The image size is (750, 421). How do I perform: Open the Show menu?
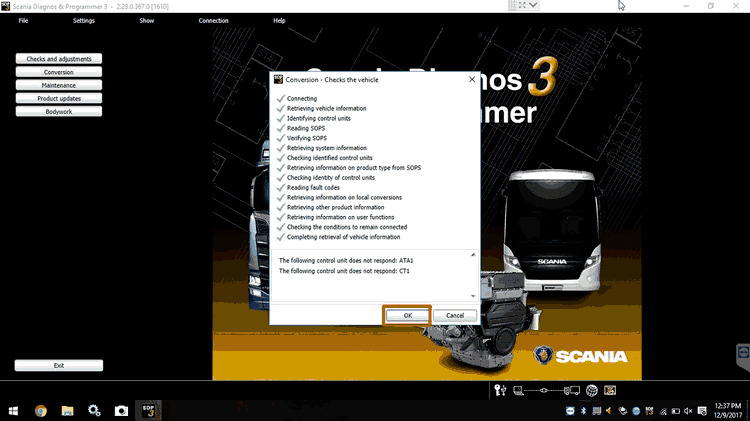click(x=146, y=21)
